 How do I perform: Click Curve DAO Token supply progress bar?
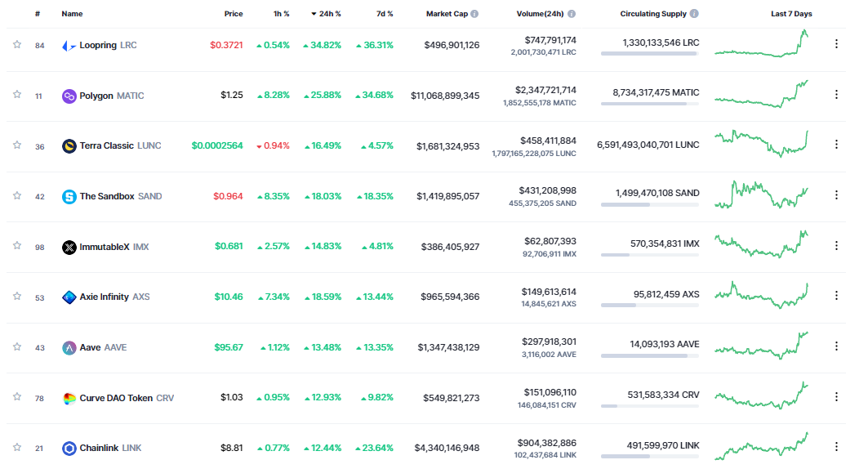(x=650, y=406)
